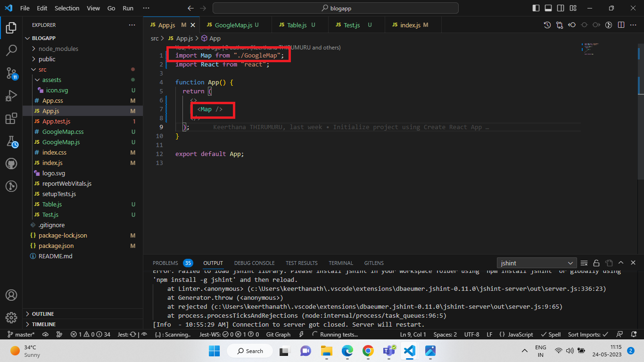This screenshot has width=644, height=362.
Task: Lock output panel auto scrolling
Action: 596,263
